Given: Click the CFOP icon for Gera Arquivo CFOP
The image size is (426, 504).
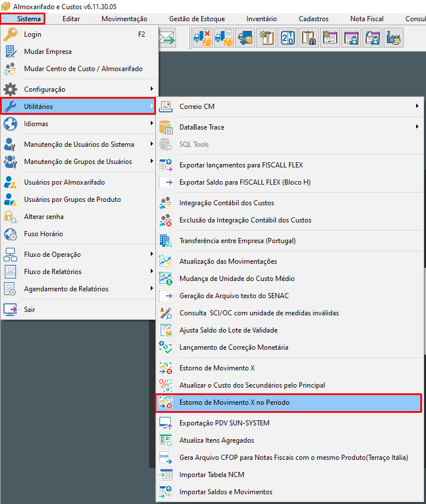Looking at the screenshot, I should tap(166, 458).
